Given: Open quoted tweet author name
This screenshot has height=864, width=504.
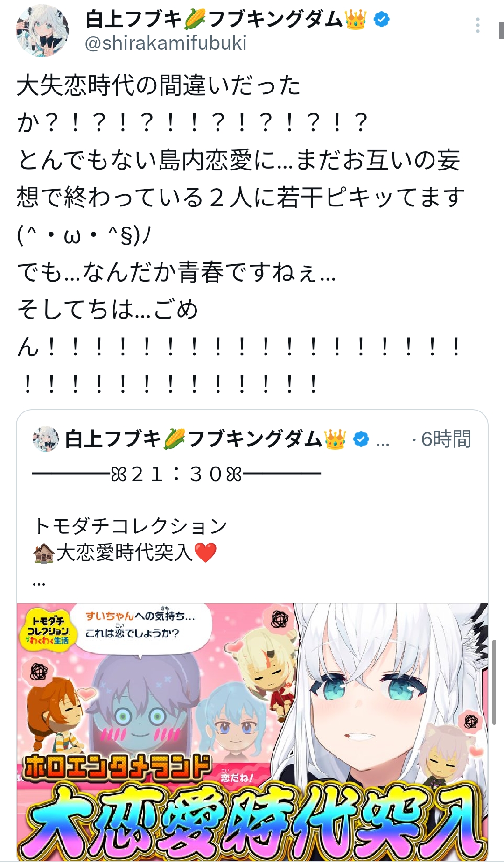Looking at the screenshot, I should tap(205, 439).
